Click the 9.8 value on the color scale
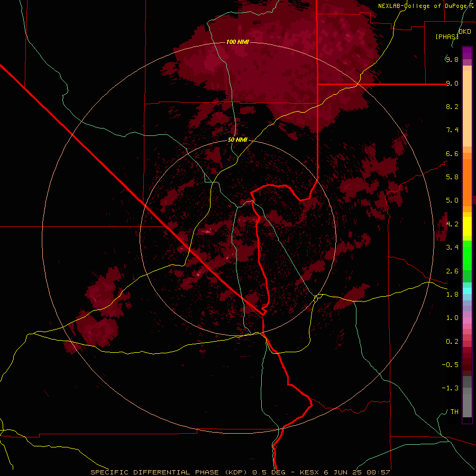476x476 pixels. (x=452, y=59)
